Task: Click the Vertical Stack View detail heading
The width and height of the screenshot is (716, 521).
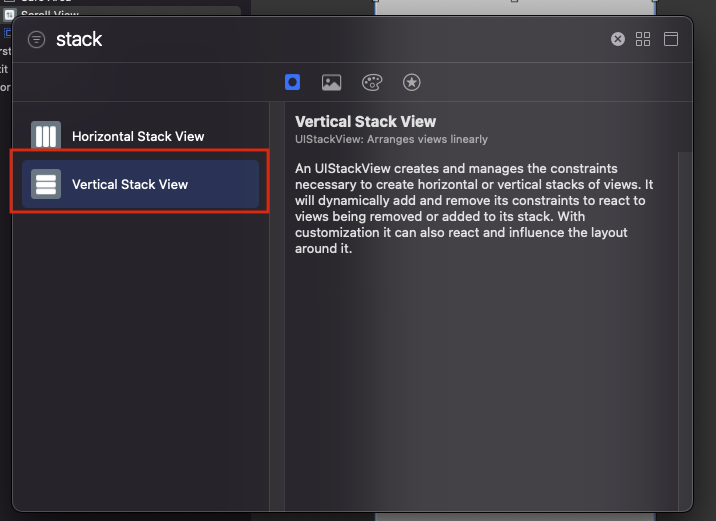Action: (x=365, y=121)
